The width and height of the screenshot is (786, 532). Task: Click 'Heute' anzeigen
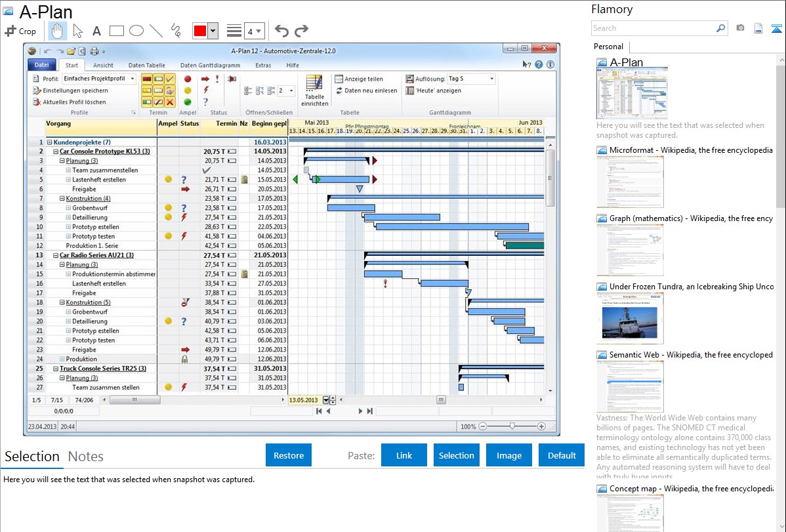[434, 91]
